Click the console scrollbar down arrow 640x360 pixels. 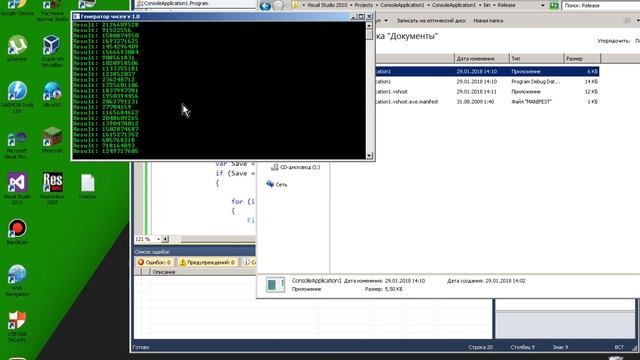[369, 155]
